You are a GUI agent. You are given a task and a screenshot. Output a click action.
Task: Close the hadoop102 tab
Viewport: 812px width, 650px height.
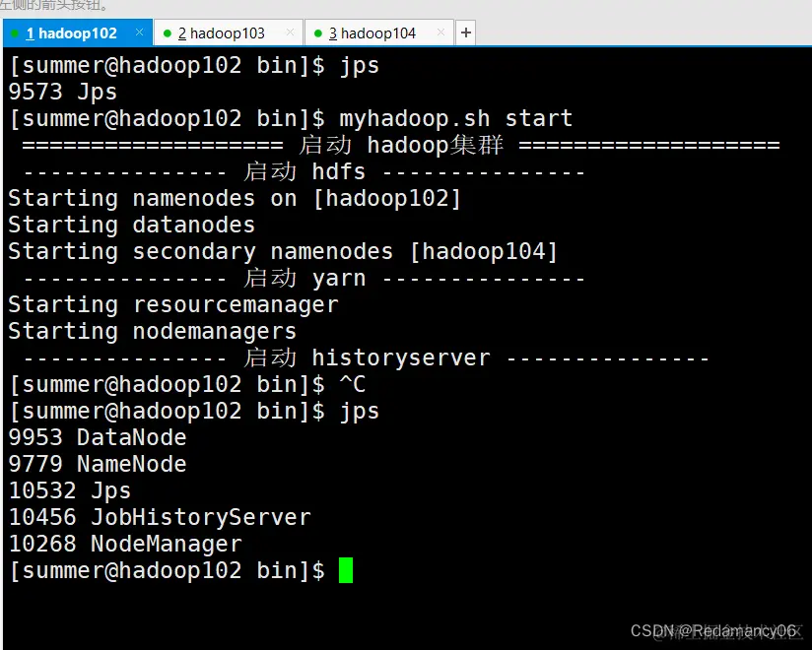point(139,32)
